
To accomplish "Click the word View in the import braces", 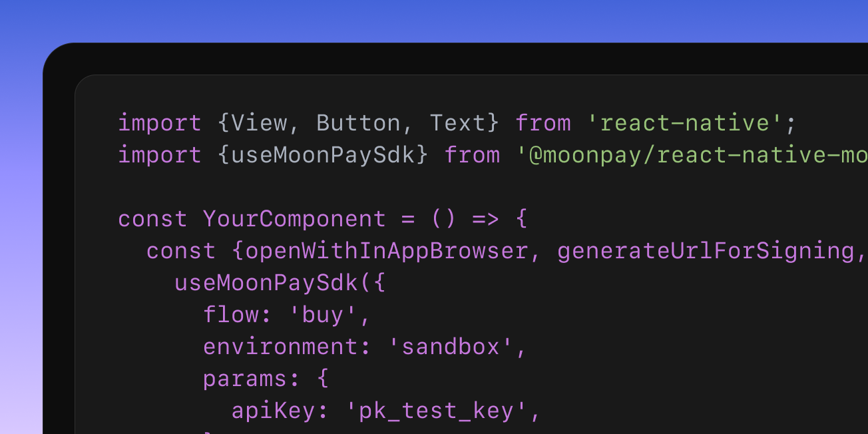I will (x=260, y=123).
